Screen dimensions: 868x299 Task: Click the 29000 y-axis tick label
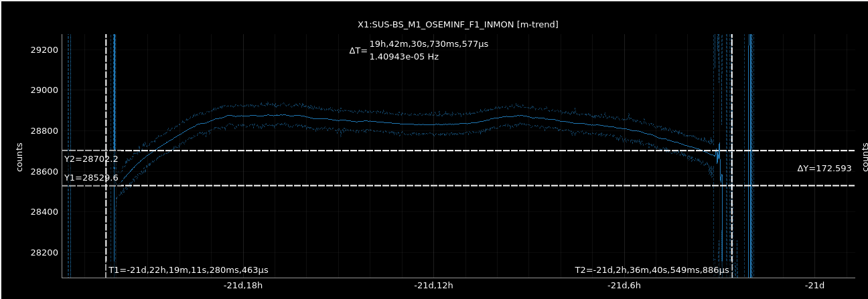click(45, 90)
